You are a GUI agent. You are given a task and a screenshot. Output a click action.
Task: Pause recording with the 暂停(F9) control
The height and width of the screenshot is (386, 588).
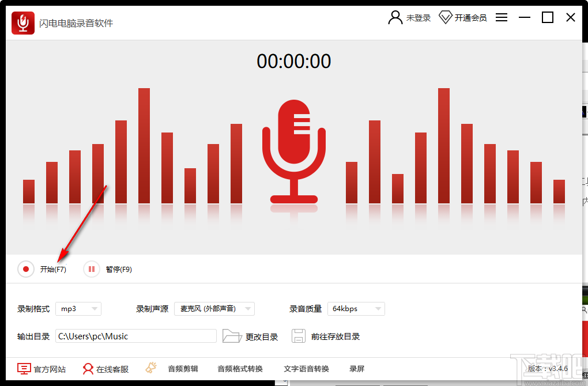pos(91,268)
